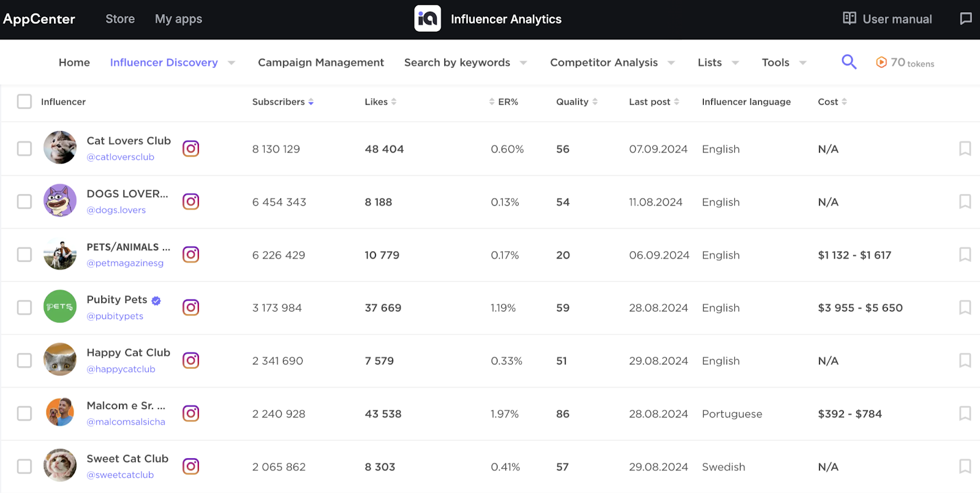Viewport: 980px width, 493px height.
Task: Open Instagram icon for Malcom e Sr.
Action: [x=191, y=413]
